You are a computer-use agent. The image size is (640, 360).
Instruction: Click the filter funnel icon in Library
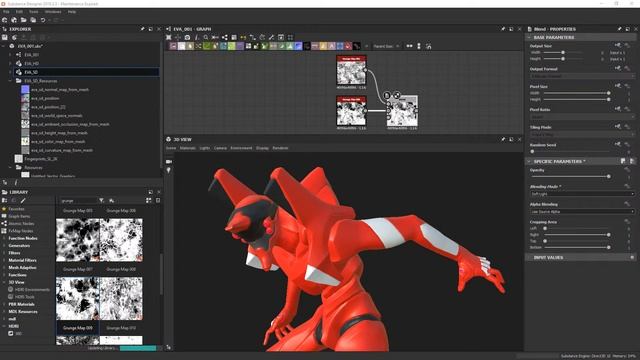pos(101,200)
